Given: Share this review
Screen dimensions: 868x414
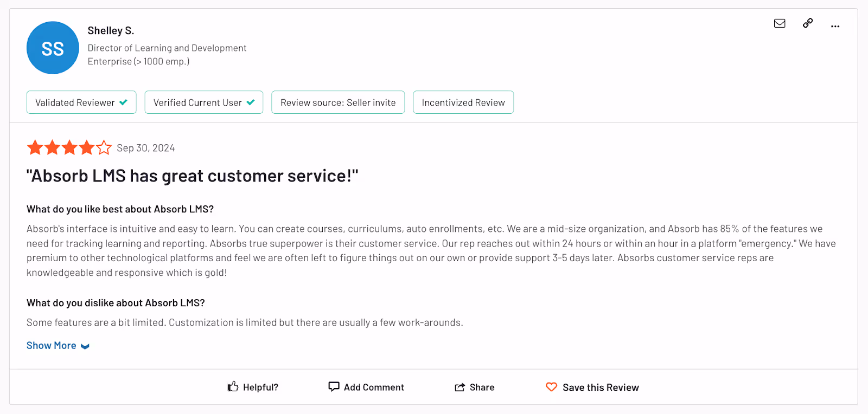Looking at the screenshot, I should (x=474, y=387).
